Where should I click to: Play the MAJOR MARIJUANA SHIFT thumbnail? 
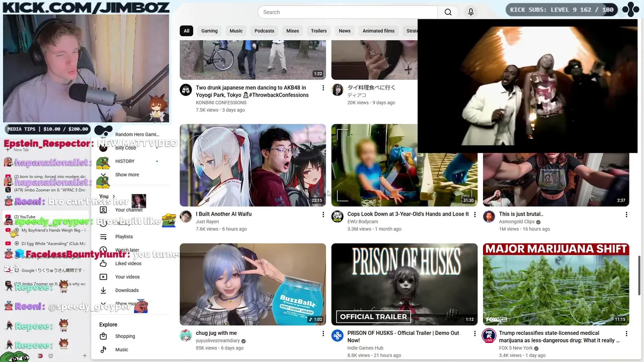tap(556, 285)
